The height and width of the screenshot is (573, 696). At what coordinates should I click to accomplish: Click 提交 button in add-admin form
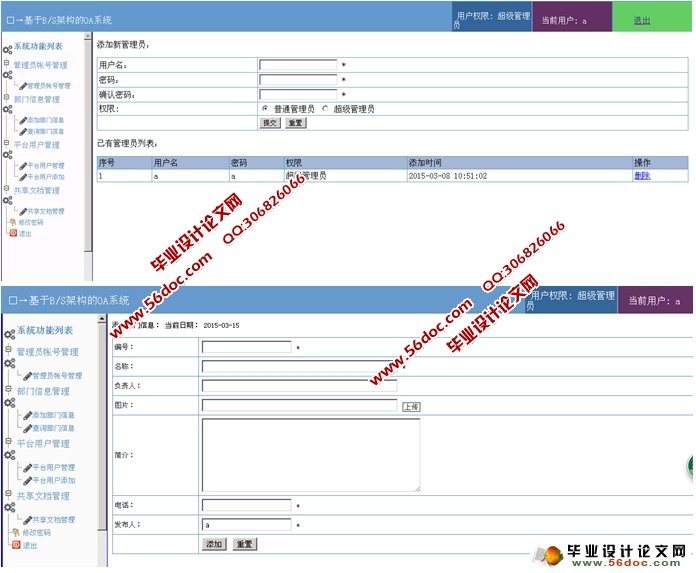point(269,123)
